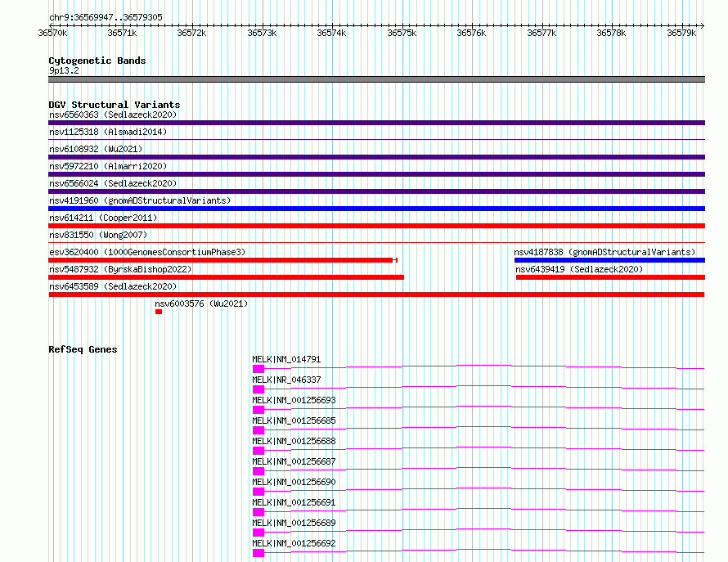
Task: Click the magenta exon box of MELK|NR_046337
Action: pyautogui.click(x=258, y=389)
